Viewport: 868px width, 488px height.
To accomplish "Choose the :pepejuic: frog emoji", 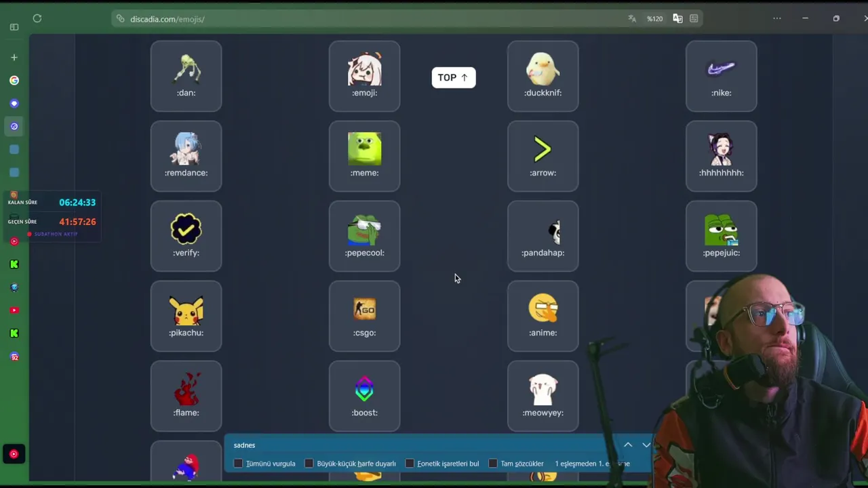I will point(721,236).
